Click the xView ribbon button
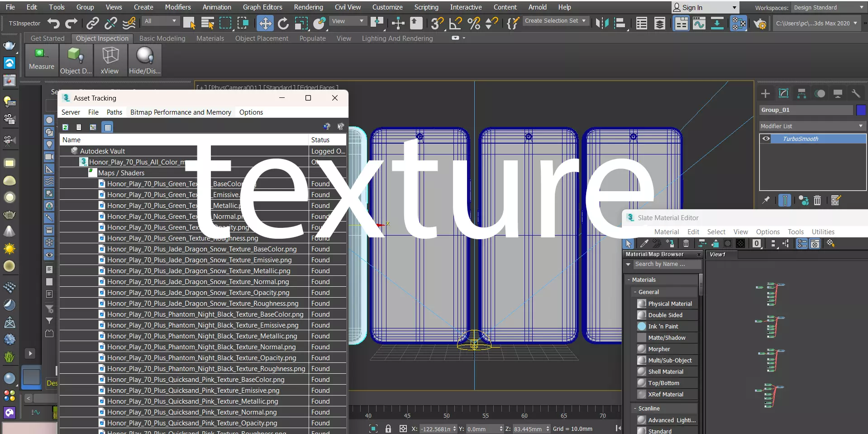 (110, 60)
